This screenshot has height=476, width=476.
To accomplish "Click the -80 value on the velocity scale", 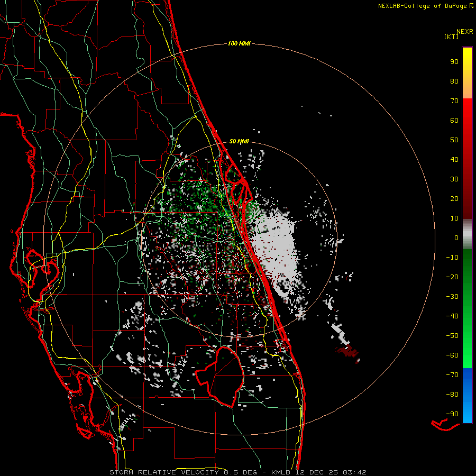I will tap(452, 395).
